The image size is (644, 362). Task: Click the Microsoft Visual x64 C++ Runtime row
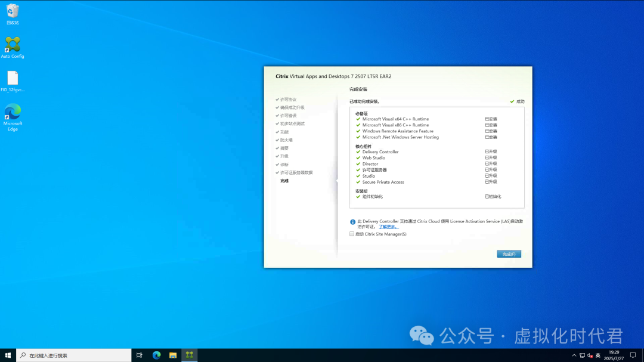(x=427, y=119)
